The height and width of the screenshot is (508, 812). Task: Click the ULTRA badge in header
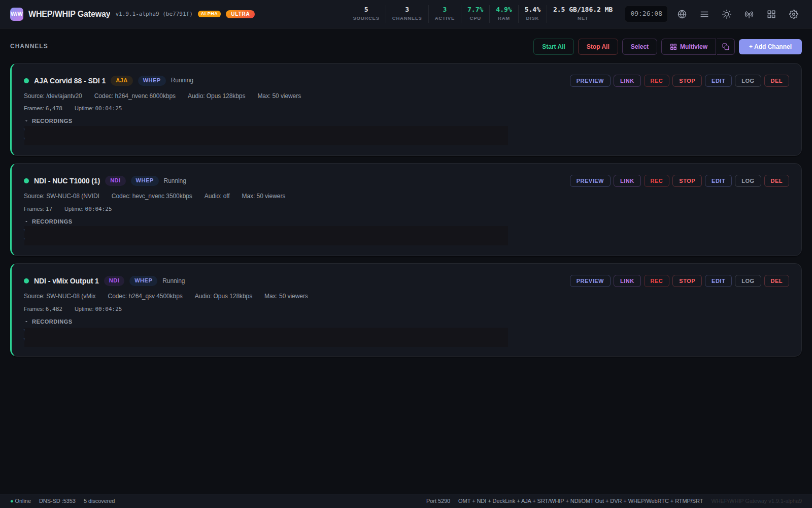[240, 14]
